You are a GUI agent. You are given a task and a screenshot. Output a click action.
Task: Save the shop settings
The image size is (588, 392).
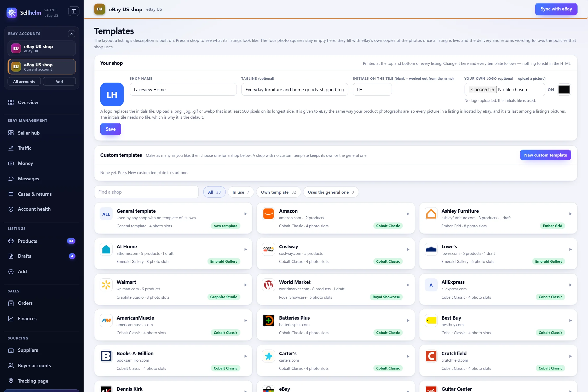[111, 129]
